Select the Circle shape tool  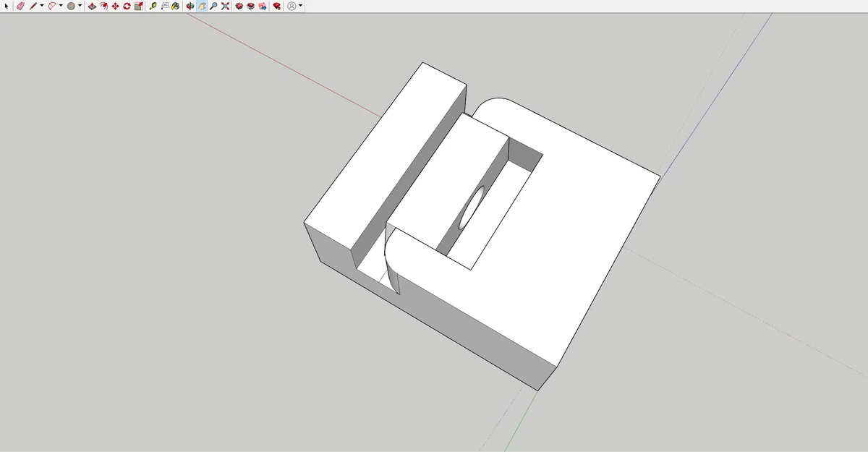click(x=72, y=6)
